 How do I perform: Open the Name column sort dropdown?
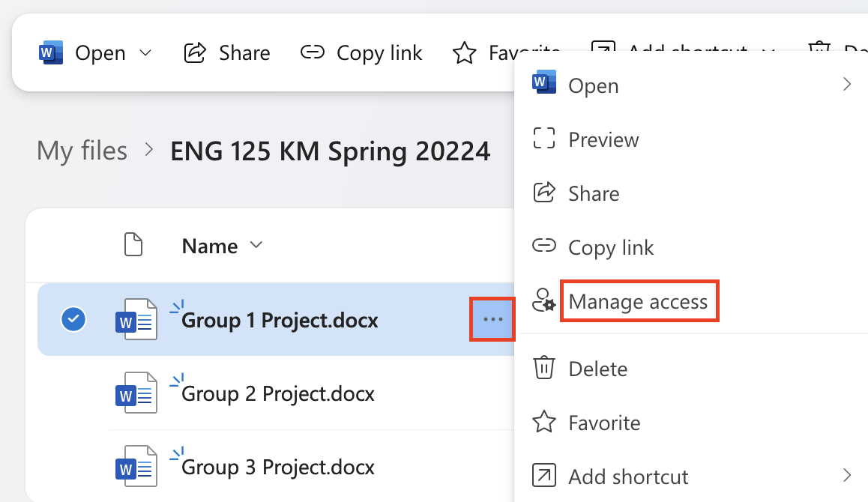256,245
